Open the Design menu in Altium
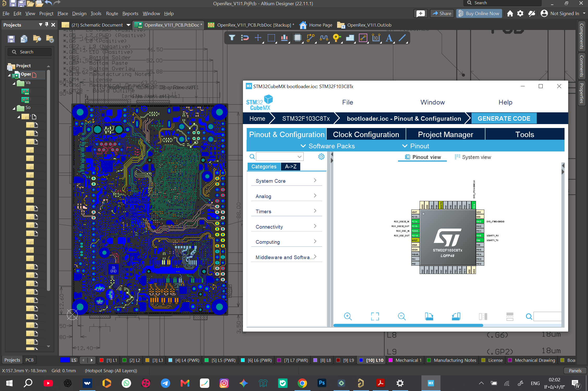This screenshot has height=391, width=588. pyautogui.click(x=79, y=14)
